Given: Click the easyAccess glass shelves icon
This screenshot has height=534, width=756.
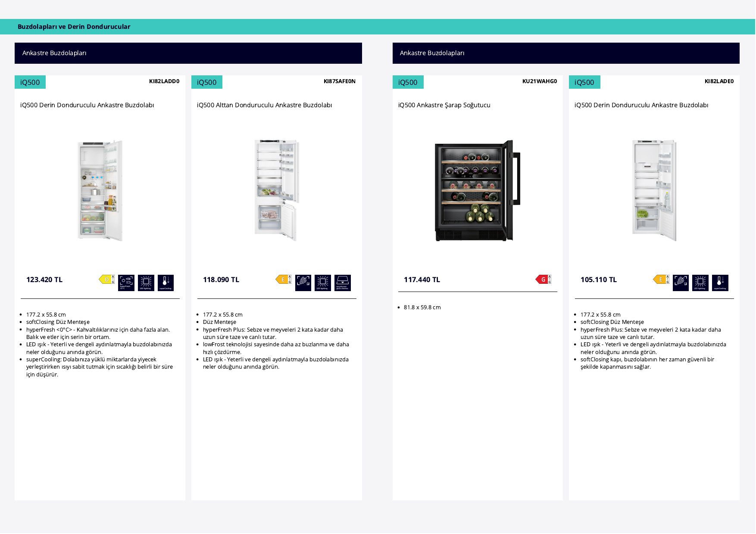Looking at the screenshot, I should 343,283.
